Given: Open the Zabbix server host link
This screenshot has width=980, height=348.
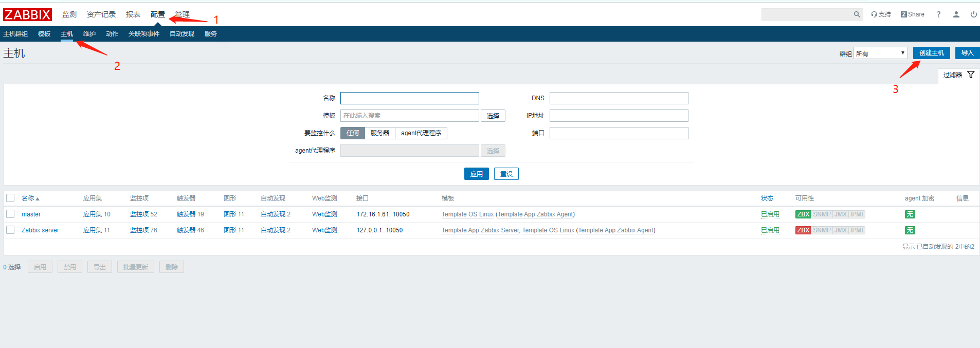Looking at the screenshot, I should point(40,230).
